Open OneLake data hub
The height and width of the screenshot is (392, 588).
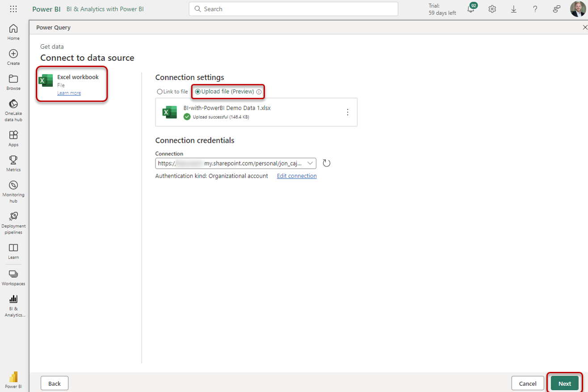pos(13,110)
